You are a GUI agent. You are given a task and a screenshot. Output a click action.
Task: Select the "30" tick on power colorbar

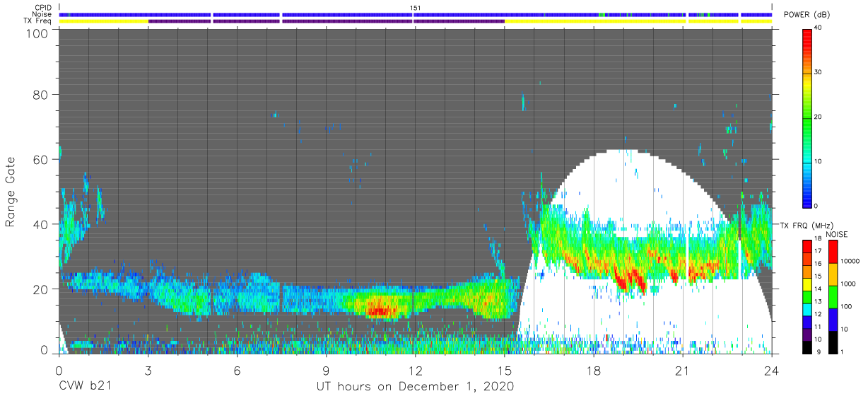pos(819,73)
